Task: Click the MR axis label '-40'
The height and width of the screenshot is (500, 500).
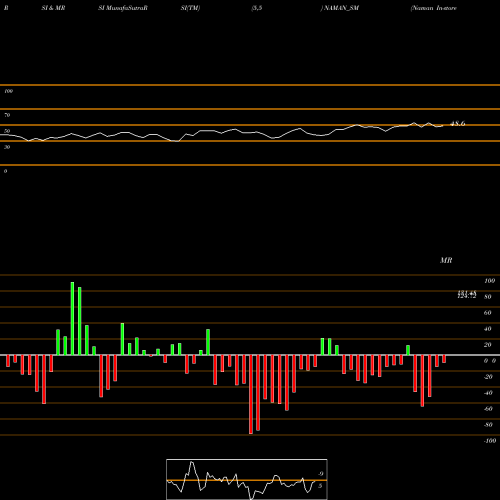Action: point(488,393)
